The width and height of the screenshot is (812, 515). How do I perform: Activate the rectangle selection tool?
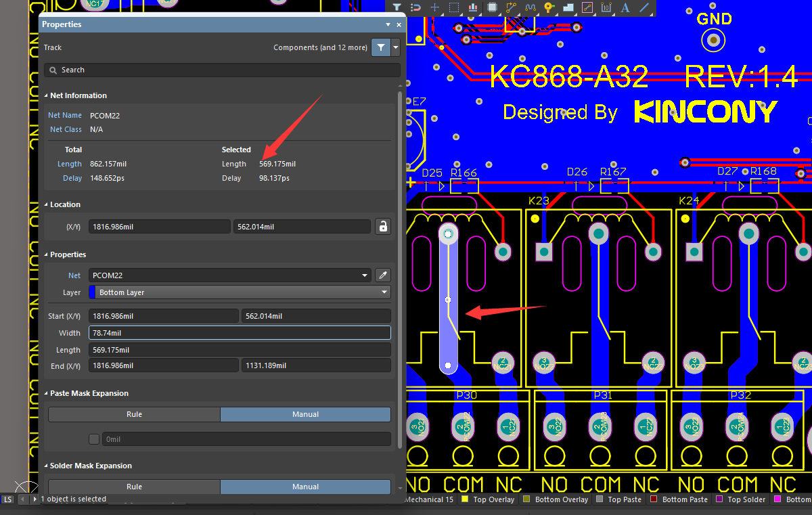(454, 8)
